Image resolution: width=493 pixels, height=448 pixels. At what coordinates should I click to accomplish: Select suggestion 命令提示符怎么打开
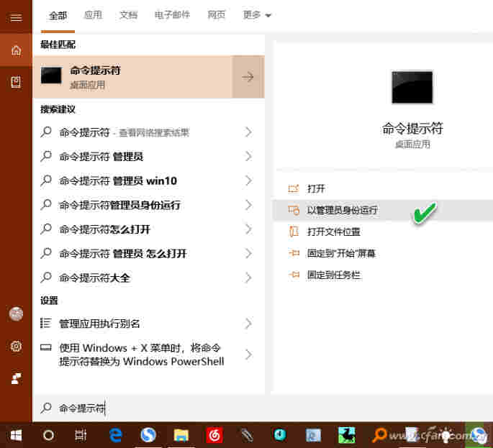104,229
